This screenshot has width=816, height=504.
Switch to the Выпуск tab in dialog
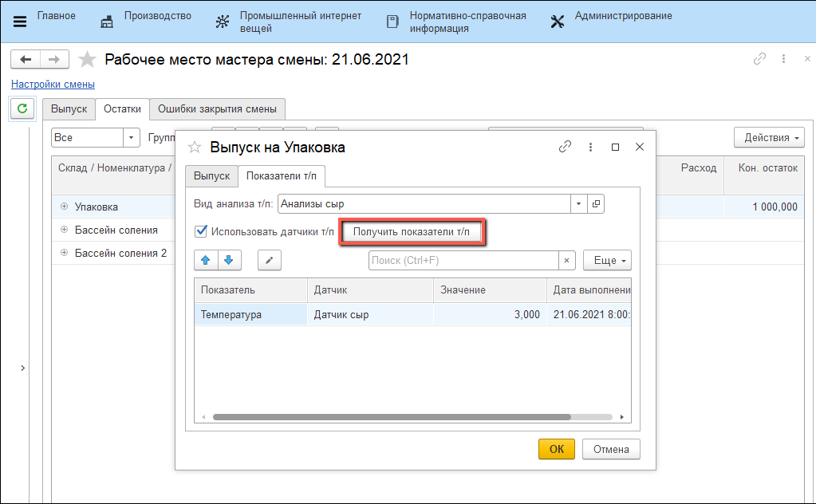(x=211, y=175)
